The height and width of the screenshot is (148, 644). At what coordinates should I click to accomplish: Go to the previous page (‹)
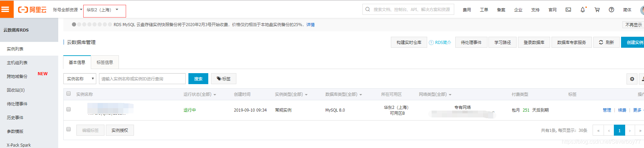pyautogui.click(x=609, y=130)
